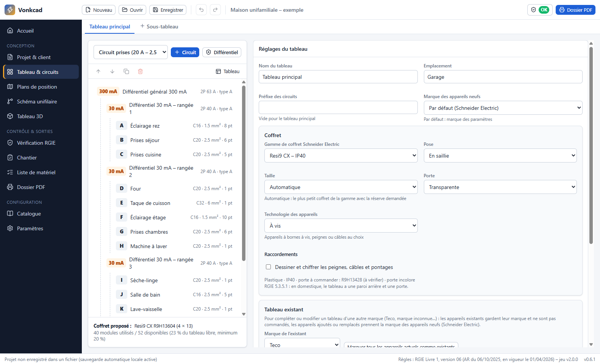This screenshot has width=600, height=364.
Task: Open Tableau & circuits section
Action: click(41, 72)
